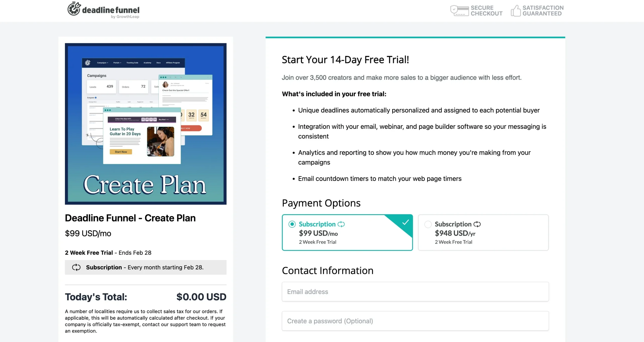Click the Today's Total $0.00 USD amount
The height and width of the screenshot is (342, 644).
point(201,296)
